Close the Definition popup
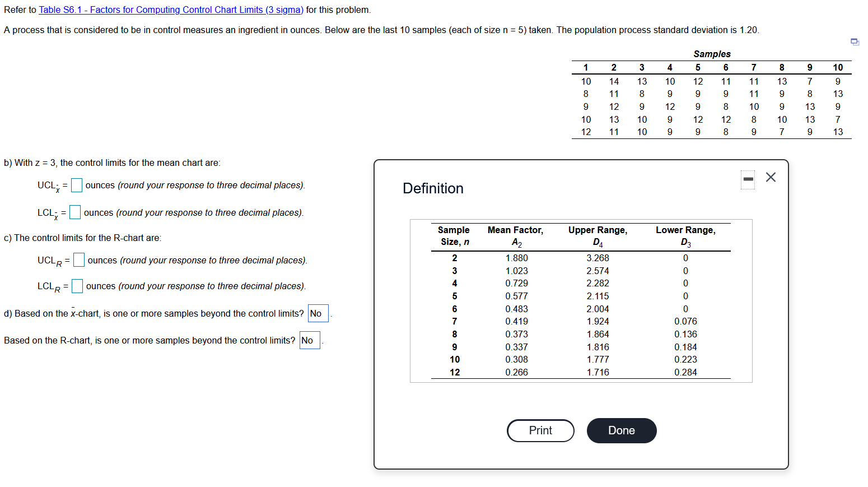868x487 pixels. click(771, 177)
